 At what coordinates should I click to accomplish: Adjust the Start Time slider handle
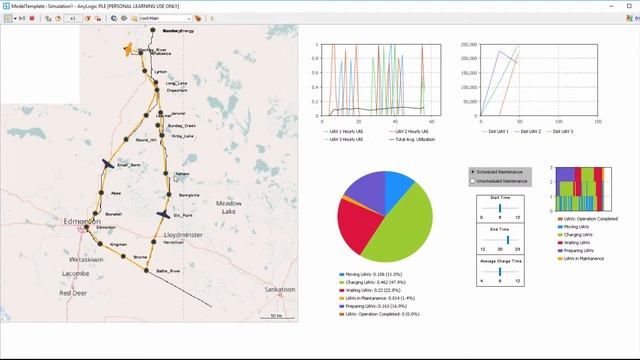pos(500,208)
